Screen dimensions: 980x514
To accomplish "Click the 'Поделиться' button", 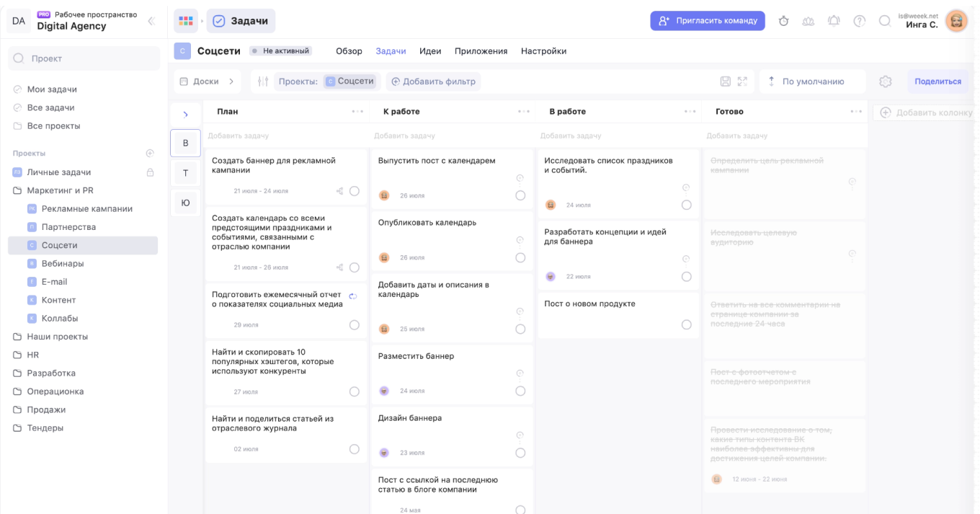I will [937, 81].
